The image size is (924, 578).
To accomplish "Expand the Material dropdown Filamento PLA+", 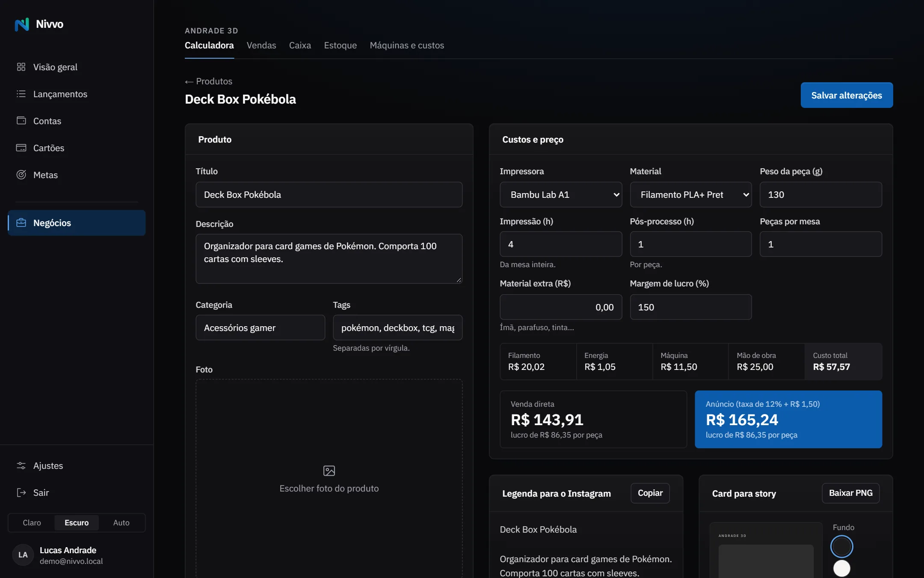I will [x=690, y=194].
